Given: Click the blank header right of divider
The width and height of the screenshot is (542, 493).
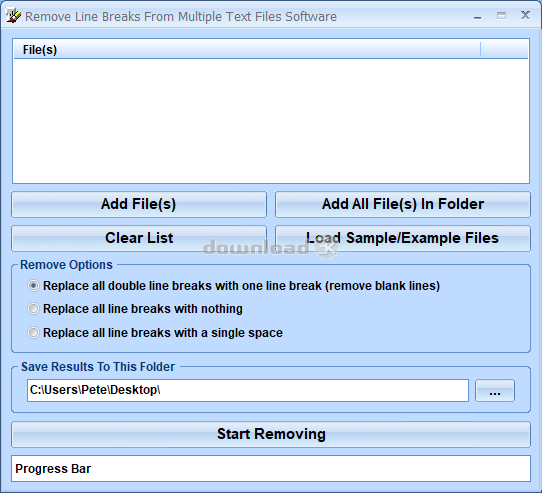Looking at the screenshot, I should pyautogui.click(x=504, y=49).
